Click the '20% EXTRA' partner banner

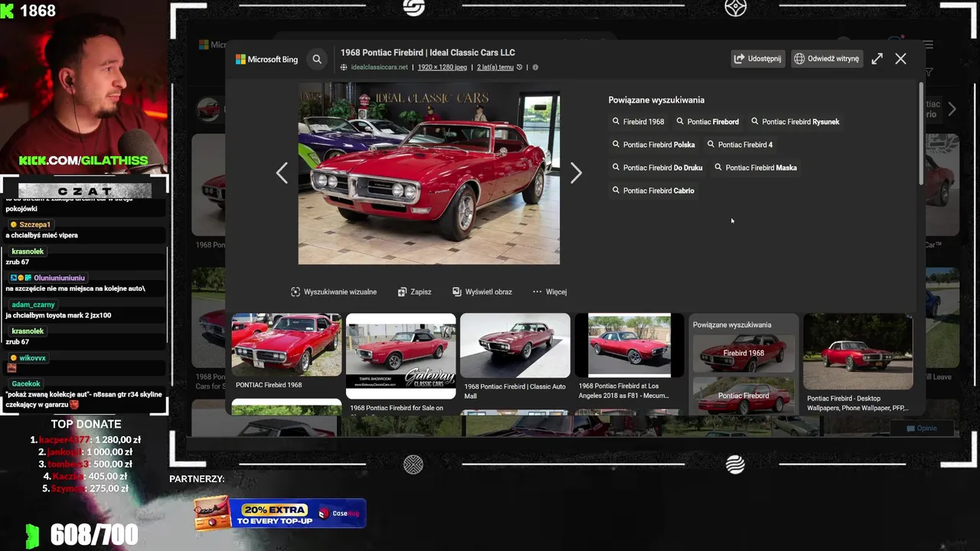point(279,513)
